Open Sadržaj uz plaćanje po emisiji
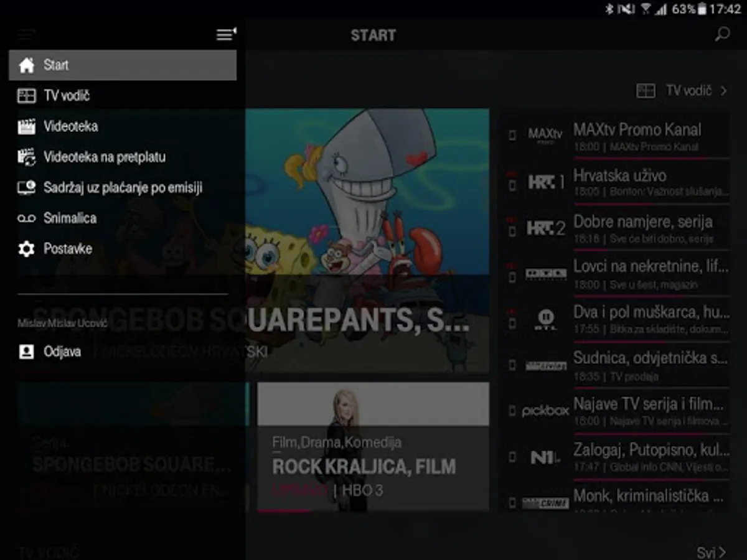This screenshot has height=560, width=747. pos(123,187)
